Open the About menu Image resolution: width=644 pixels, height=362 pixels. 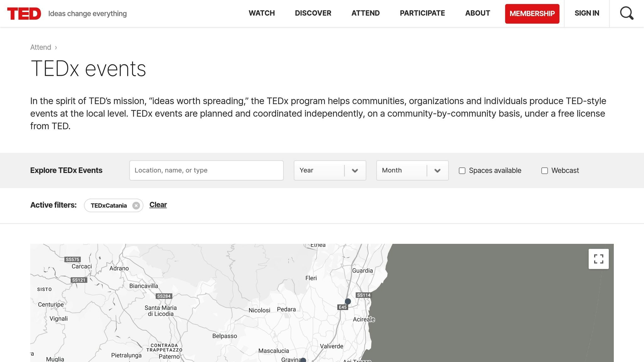(x=477, y=13)
